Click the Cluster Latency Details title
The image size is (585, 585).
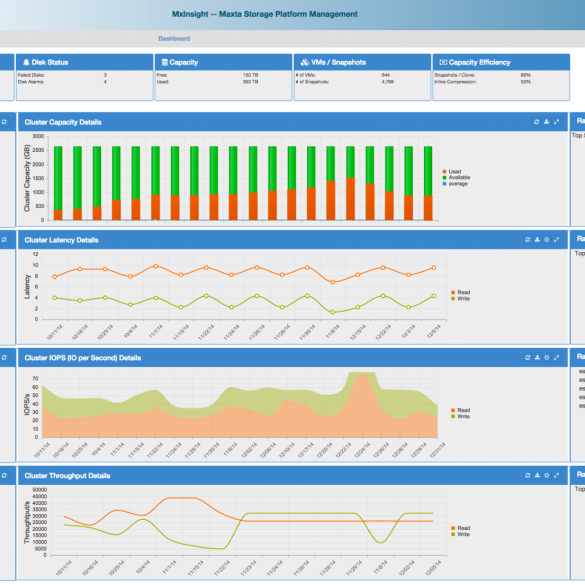[61, 240]
